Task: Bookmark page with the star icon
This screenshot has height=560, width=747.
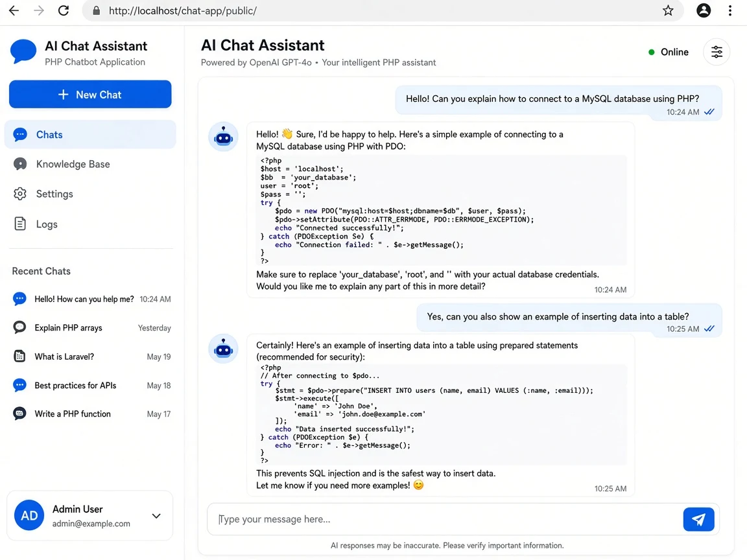Action: (x=668, y=10)
